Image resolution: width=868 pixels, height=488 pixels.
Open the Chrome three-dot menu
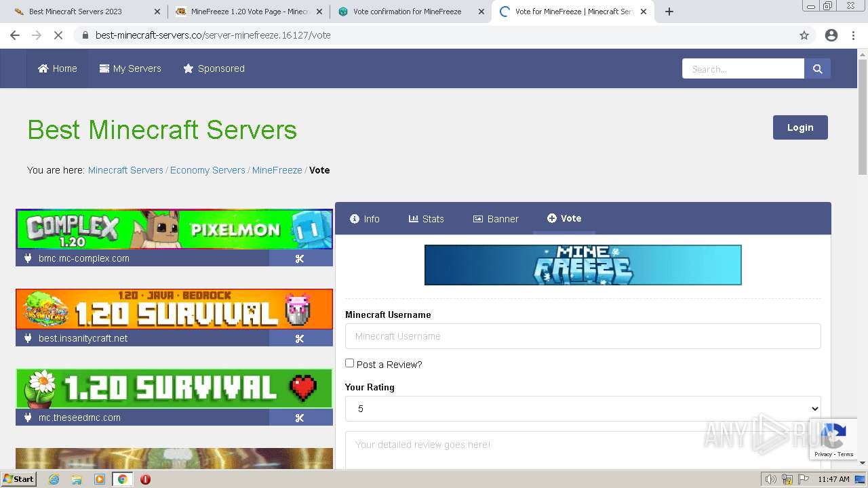[x=854, y=35]
